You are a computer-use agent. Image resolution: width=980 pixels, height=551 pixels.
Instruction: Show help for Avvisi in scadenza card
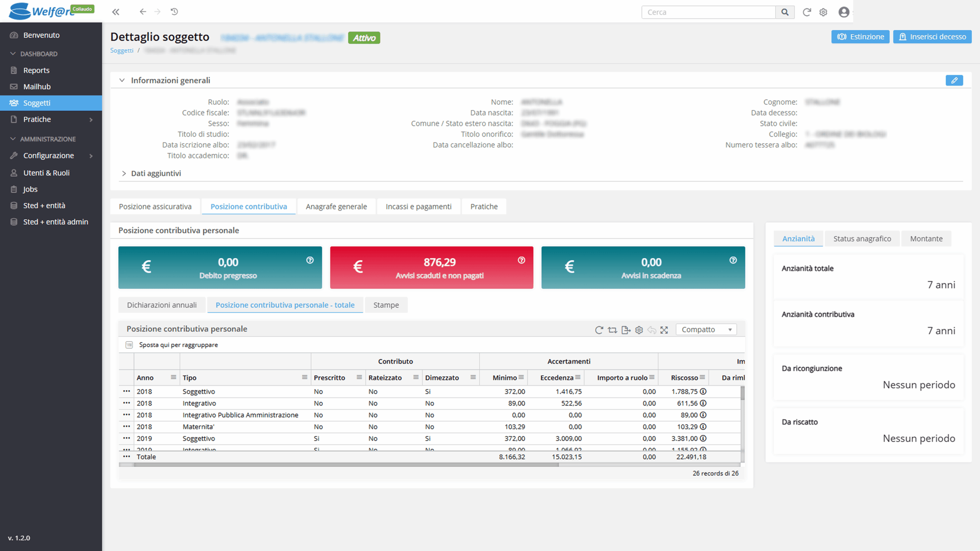(x=733, y=260)
